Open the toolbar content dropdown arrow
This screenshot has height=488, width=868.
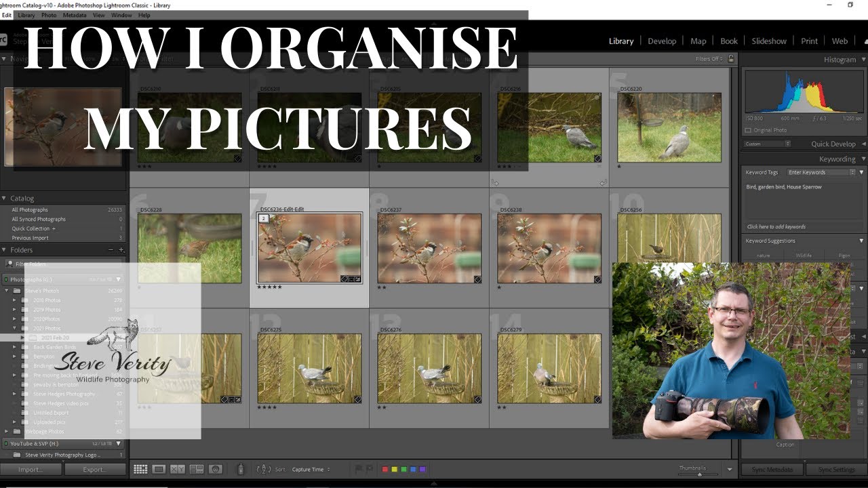[x=730, y=469]
